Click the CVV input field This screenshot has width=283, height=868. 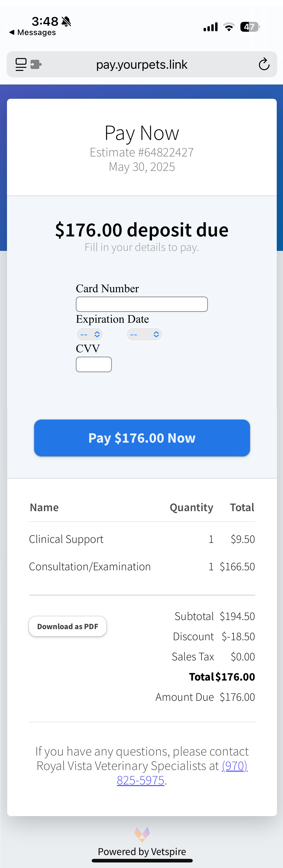pyautogui.click(x=93, y=364)
